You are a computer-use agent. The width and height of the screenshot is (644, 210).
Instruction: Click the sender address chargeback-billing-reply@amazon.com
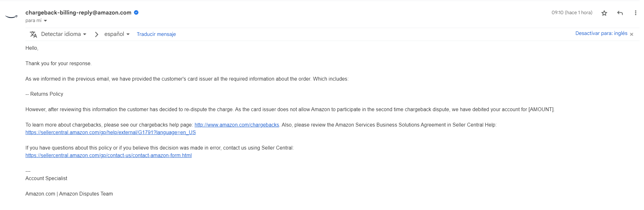[x=78, y=13]
